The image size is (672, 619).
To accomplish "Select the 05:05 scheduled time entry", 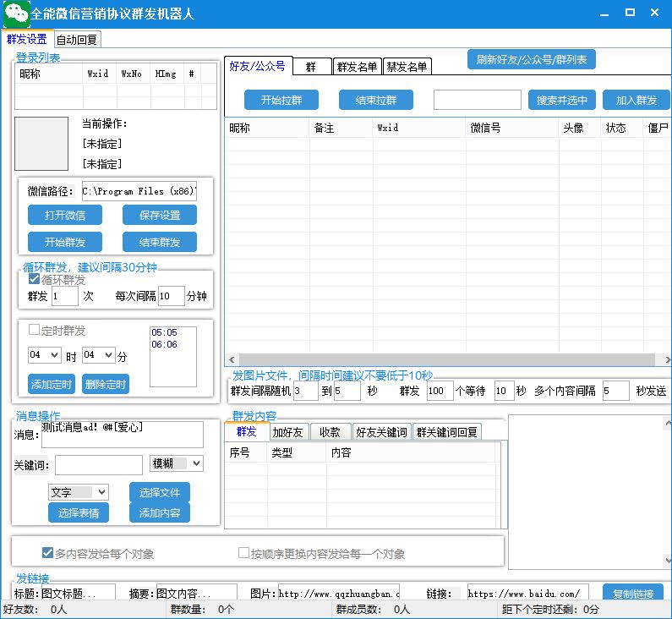I will click(x=164, y=333).
